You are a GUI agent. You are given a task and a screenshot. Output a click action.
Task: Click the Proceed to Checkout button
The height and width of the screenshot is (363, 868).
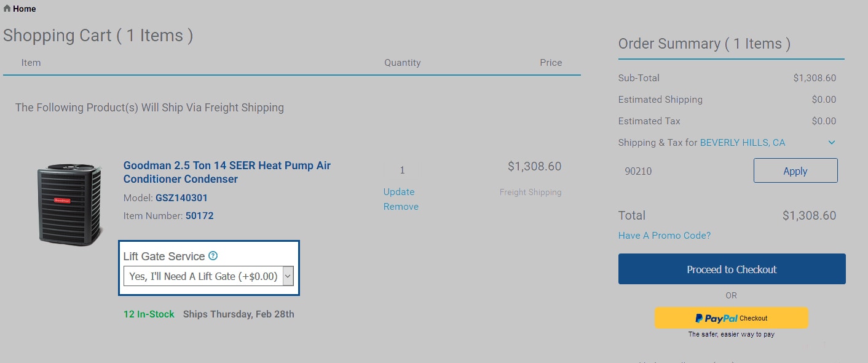(732, 269)
